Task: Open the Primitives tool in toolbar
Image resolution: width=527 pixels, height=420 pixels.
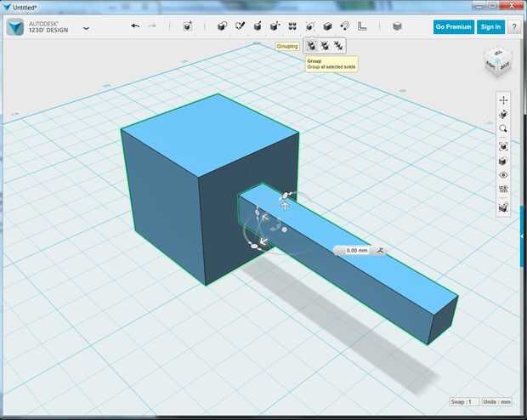Action: point(223,26)
